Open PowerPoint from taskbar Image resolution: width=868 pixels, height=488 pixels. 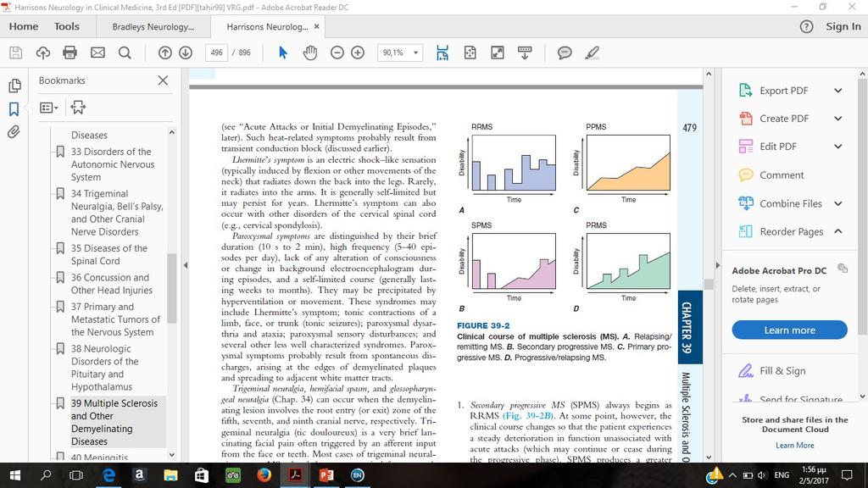point(326,475)
